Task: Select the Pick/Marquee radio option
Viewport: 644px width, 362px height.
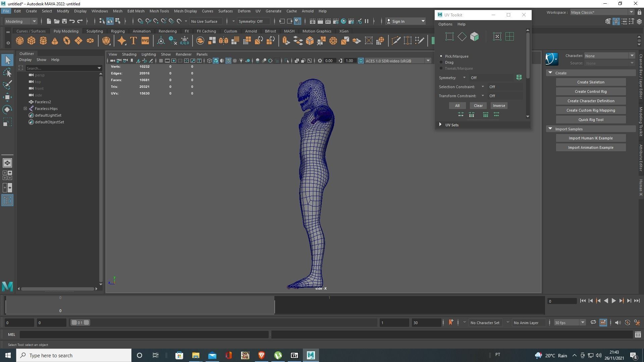Action: [441, 56]
